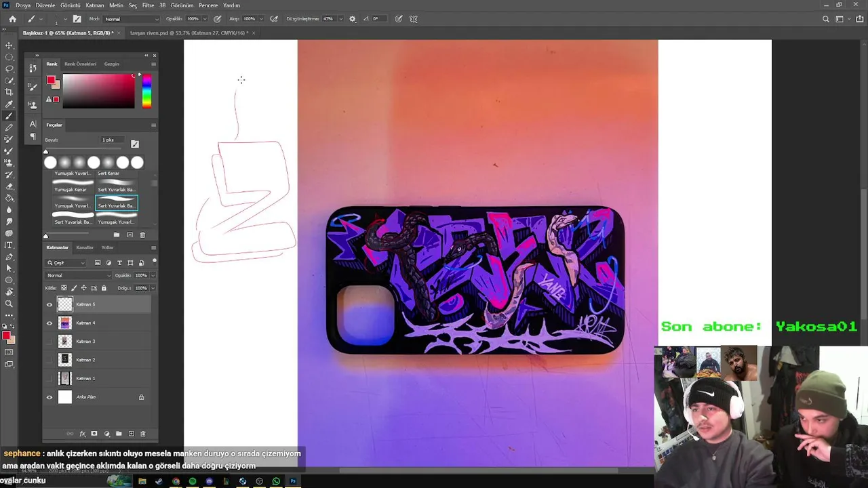
Task: Switch to the Yollar tab
Action: click(x=107, y=247)
